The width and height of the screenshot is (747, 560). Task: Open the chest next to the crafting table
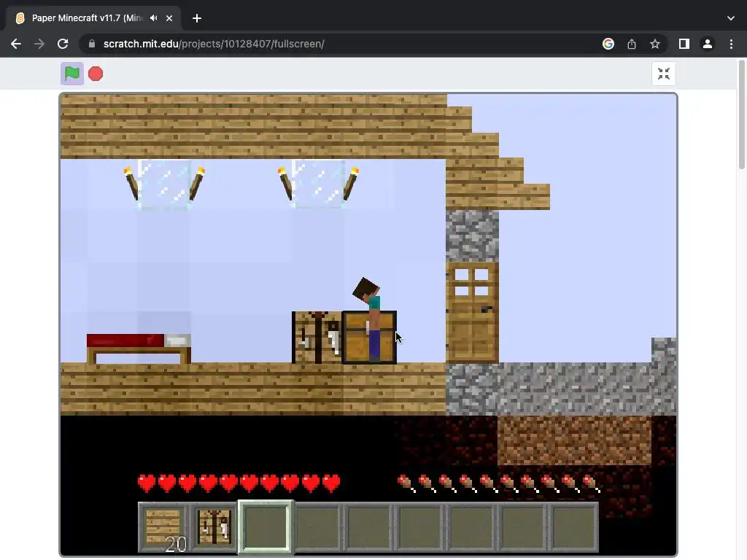369,337
